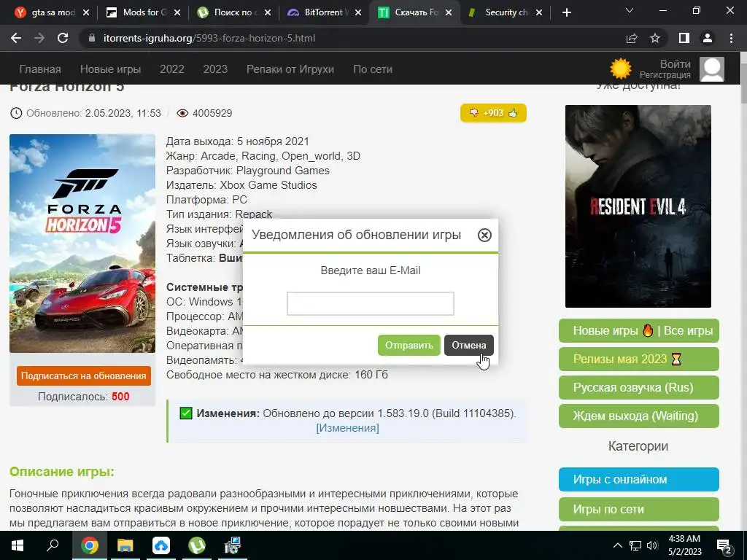Image resolution: width=747 pixels, height=560 pixels.
Task: Open the [Изменения] changelog link
Action: click(347, 428)
